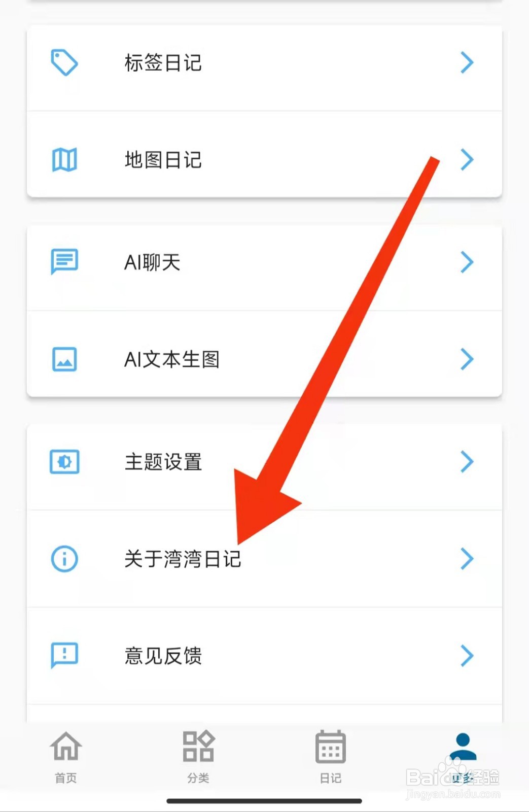The height and width of the screenshot is (812, 529).
Task: Open the 主题设置 chevron arrow
Action: click(x=467, y=462)
